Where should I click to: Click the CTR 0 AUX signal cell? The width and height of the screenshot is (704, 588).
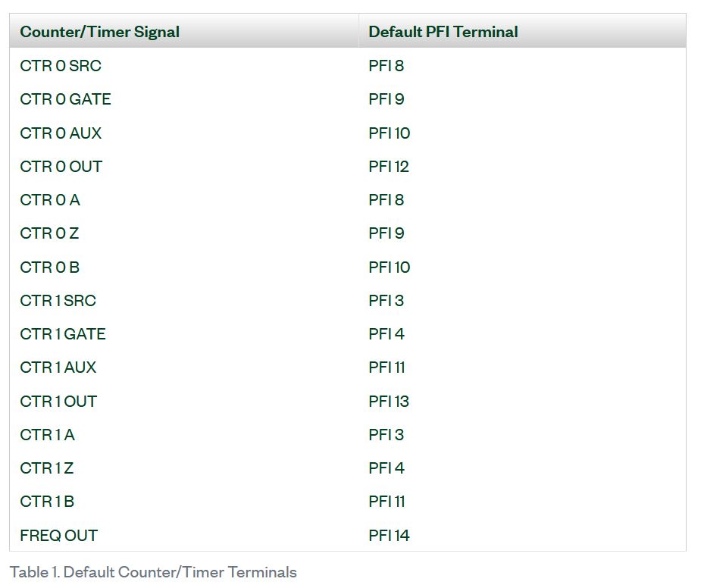[x=61, y=133]
